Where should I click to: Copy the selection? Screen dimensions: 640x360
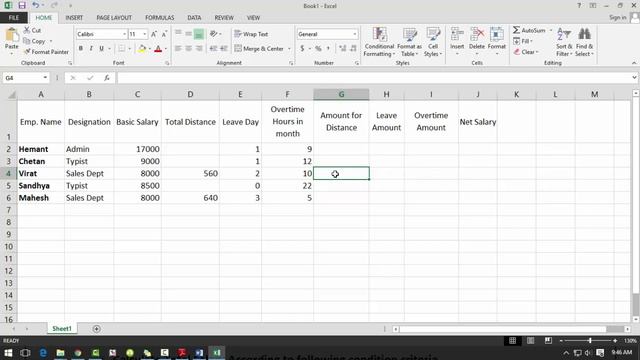[x=34, y=41]
